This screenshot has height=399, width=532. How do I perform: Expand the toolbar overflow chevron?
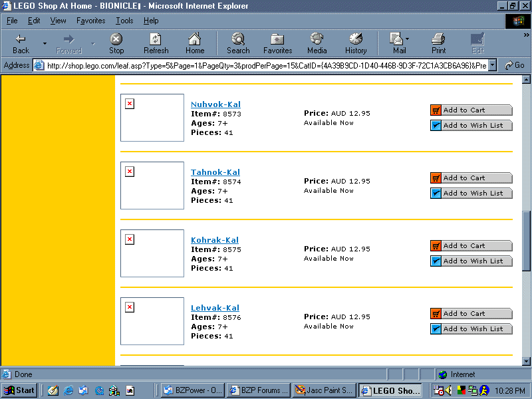click(x=526, y=35)
